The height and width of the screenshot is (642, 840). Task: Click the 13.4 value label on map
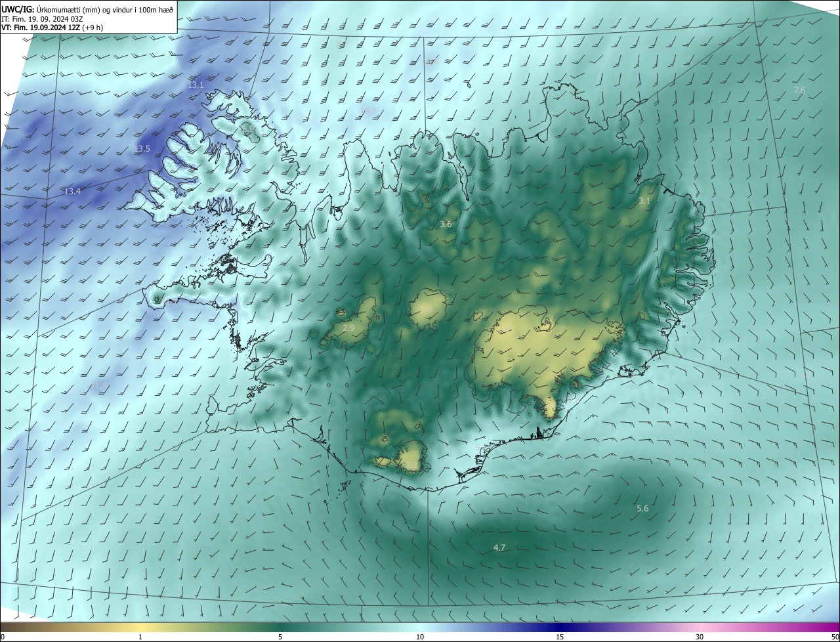coord(72,192)
